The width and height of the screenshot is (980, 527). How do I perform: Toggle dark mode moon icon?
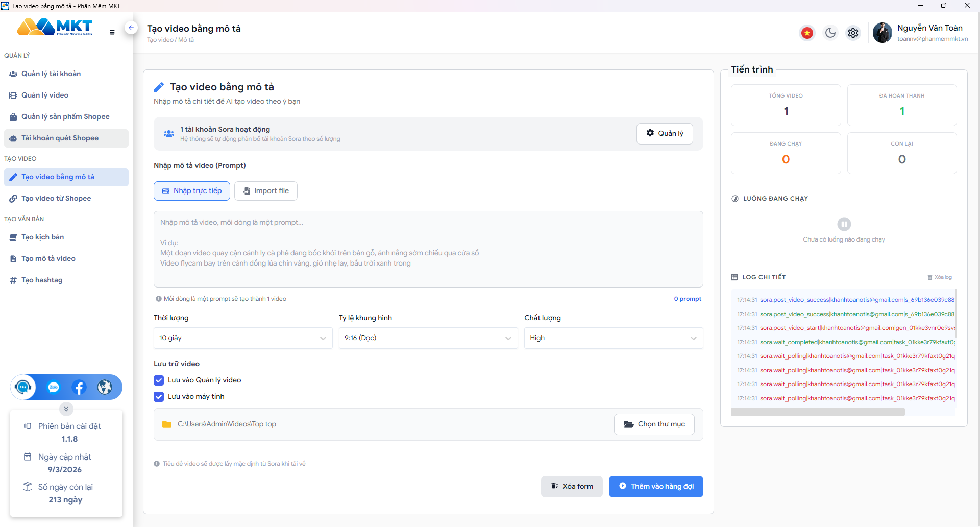830,33
